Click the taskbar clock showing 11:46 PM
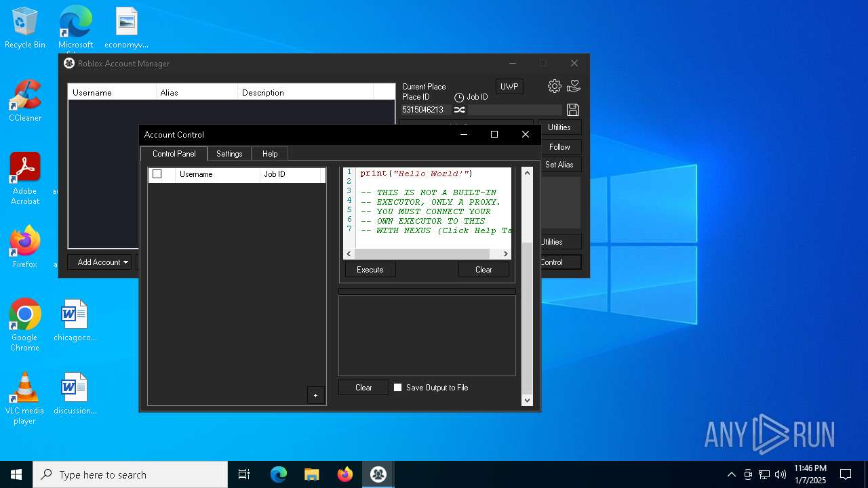This screenshot has height=488, width=868. [810, 474]
